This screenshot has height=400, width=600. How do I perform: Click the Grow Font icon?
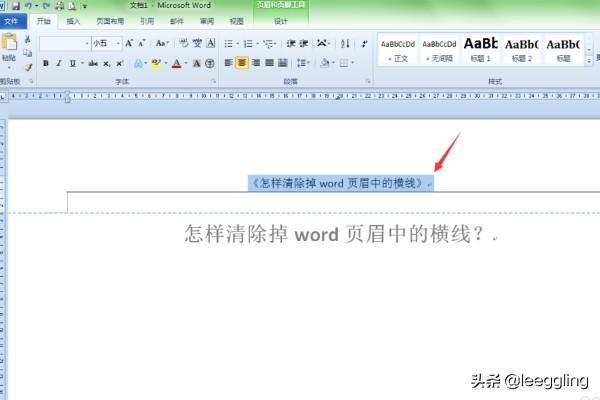click(129, 44)
